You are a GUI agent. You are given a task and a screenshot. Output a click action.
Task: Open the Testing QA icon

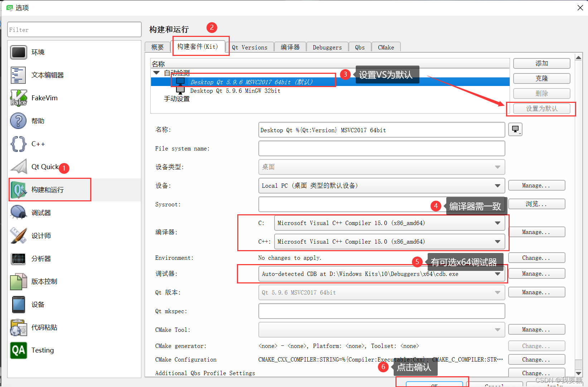[x=18, y=350]
